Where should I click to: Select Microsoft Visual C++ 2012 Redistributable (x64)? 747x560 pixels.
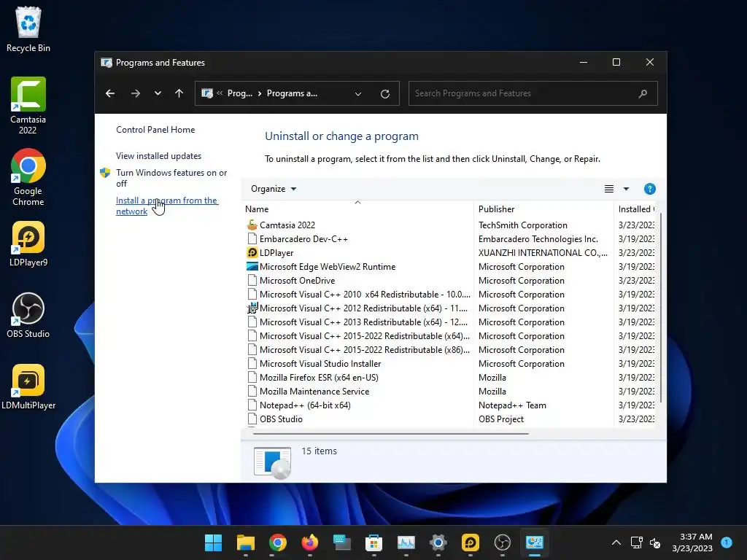click(363, 308)
